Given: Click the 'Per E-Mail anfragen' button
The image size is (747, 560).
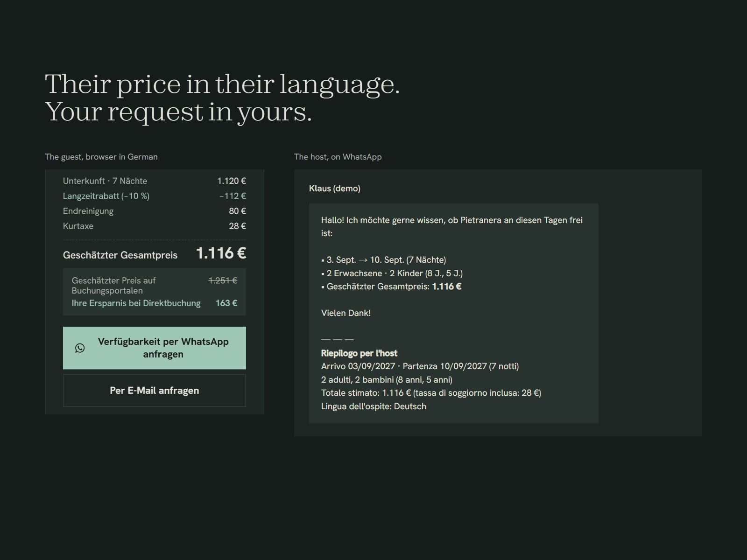Looking at the screenshot, I should (x=155, y=391).
